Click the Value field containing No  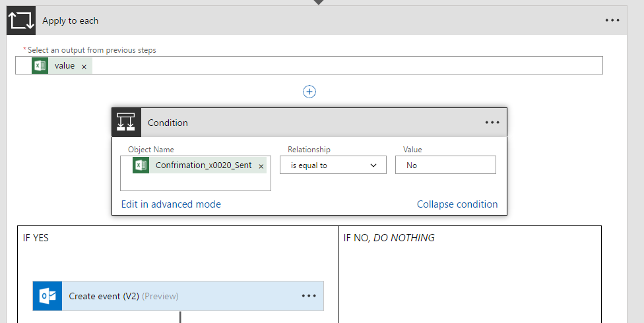click(x=445, y=165)
